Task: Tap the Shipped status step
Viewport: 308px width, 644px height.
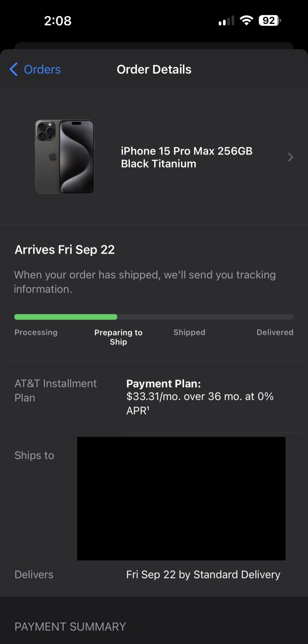Action: click(189, 332)
